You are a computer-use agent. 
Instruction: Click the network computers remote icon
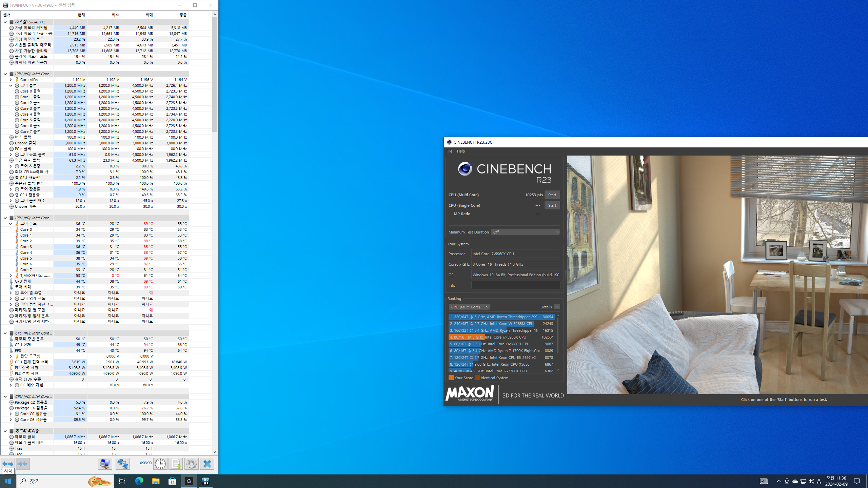[122, 464]
